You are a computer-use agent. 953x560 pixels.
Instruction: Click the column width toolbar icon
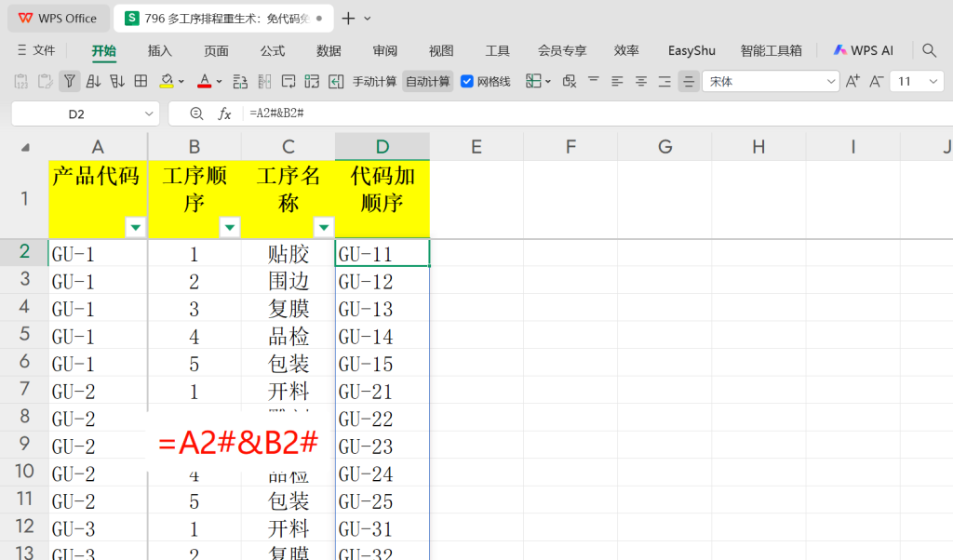click(x=264, y=81)
